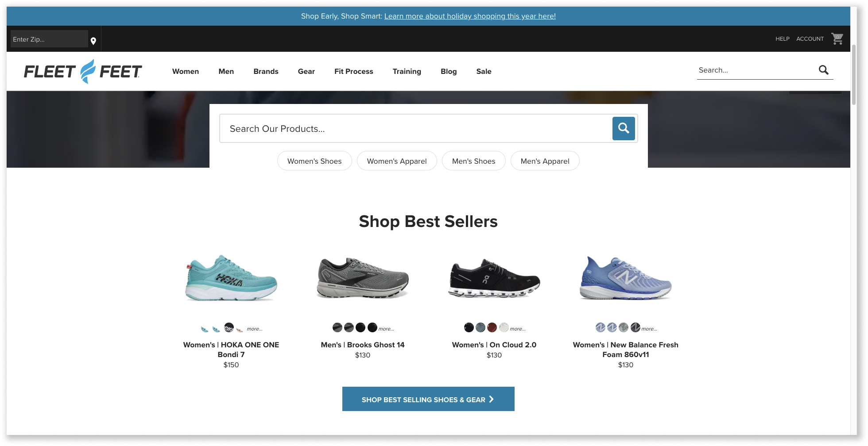Image resolution: width=868 pixels, height=446 pixels.
Task: Click Shop Best Selling Shoes & Gear button
Action: [428, 399]
